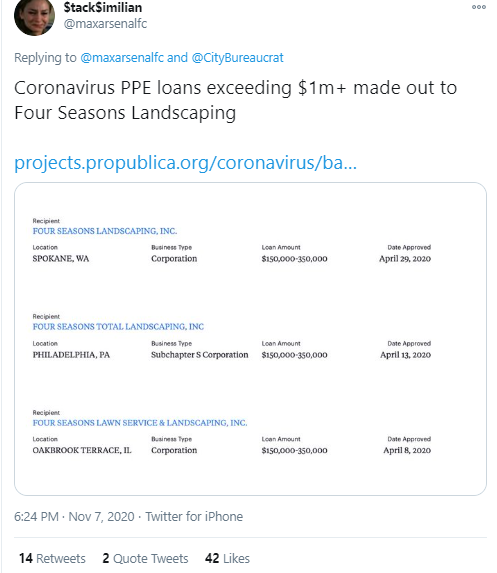Click the tweet text about PPE loans
497x573 pixels.
point(236,100)
